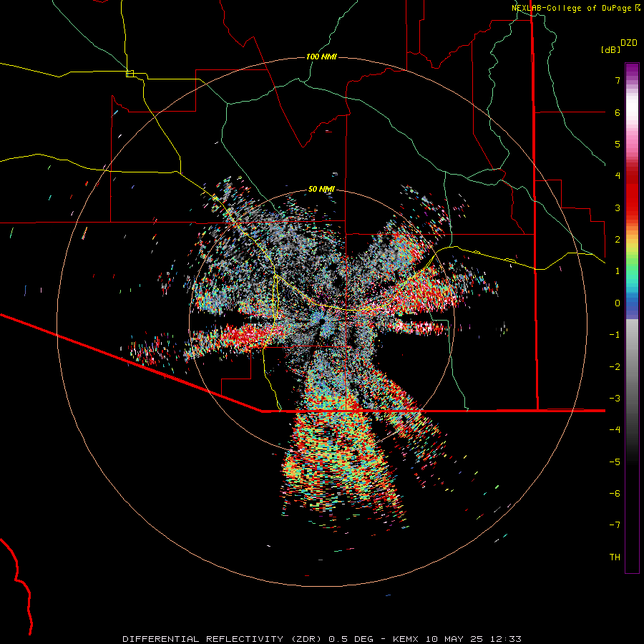Click the -6 value on color scale
The image size is (644, 644).
[x=615, y=494]
